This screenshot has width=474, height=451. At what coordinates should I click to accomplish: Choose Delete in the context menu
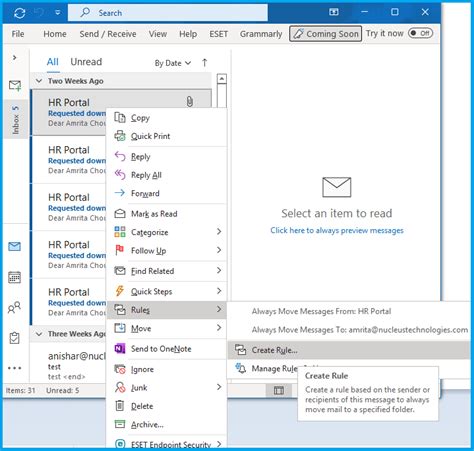[166, 406]
